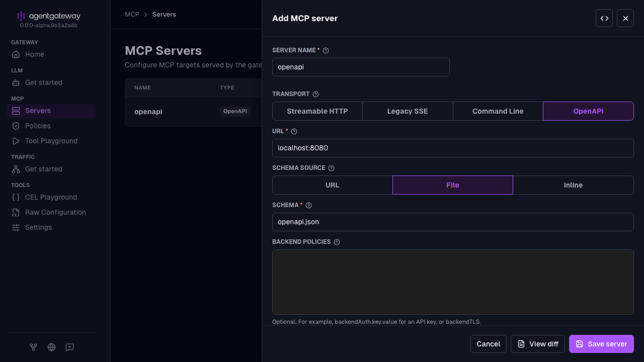
Task: Click the TYPE column header
Action: [227, 88]
